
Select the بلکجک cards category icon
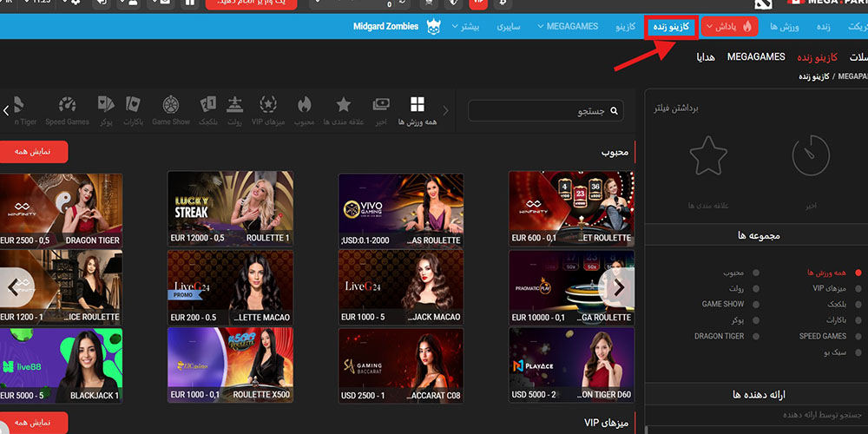[208, 104]
